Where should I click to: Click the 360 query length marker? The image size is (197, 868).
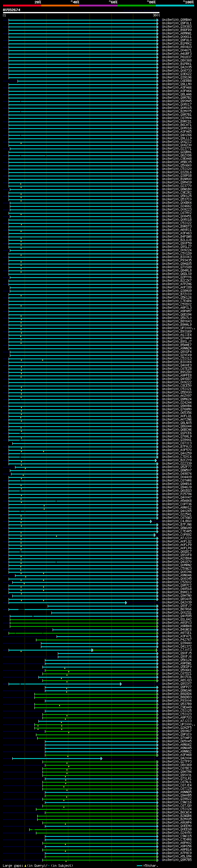pos(155,15)
